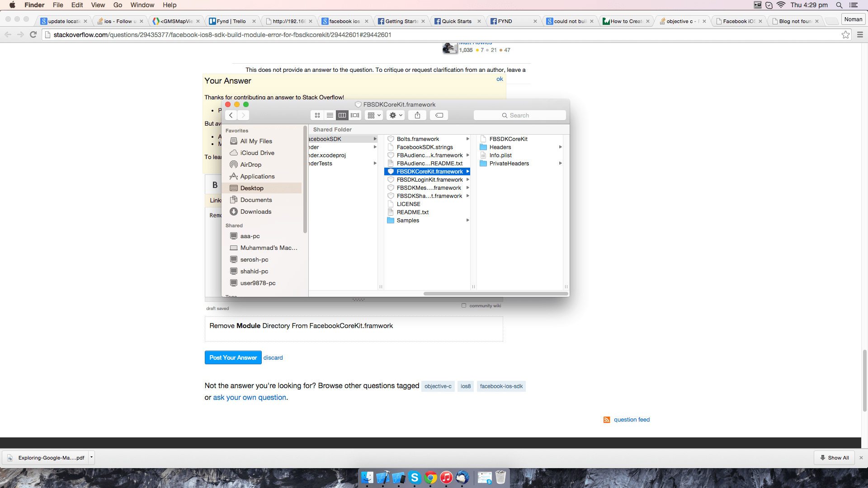The image size is (868, 488).
Task: Click the Finder Search field
Action: [x=520, y=115]
